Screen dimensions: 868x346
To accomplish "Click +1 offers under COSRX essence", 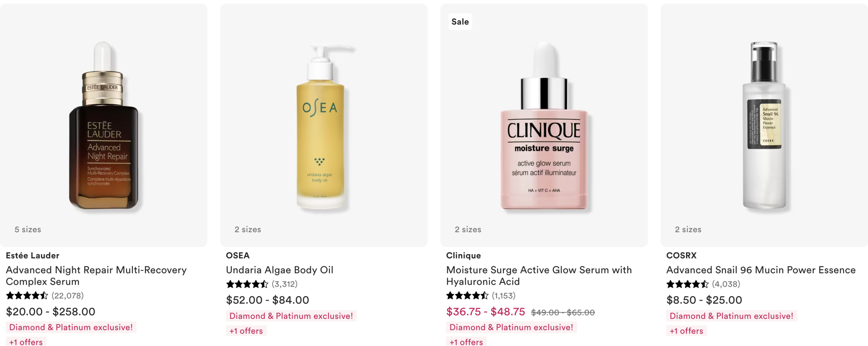I will [x=687, y=331].
